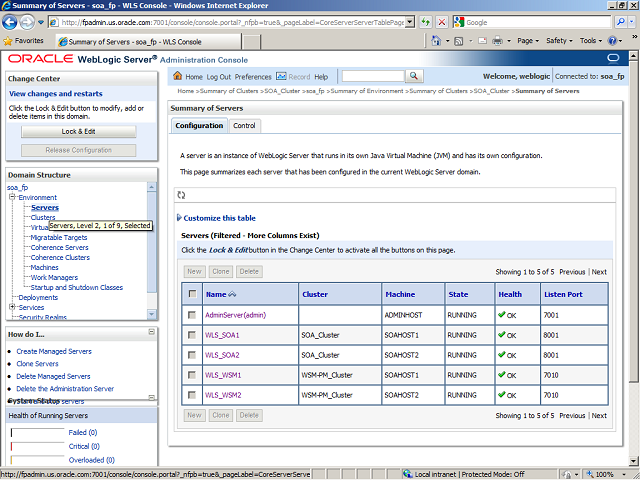Click the browser Back arrow button
This screenshot has height=480, width=640.
(x=14, y=21)
